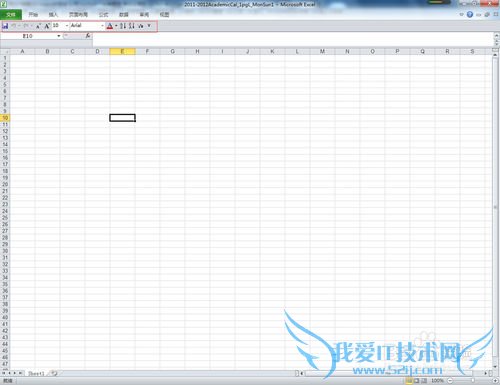Open the Review ribbon tab

pyautogui.click(x=144, y=15)
